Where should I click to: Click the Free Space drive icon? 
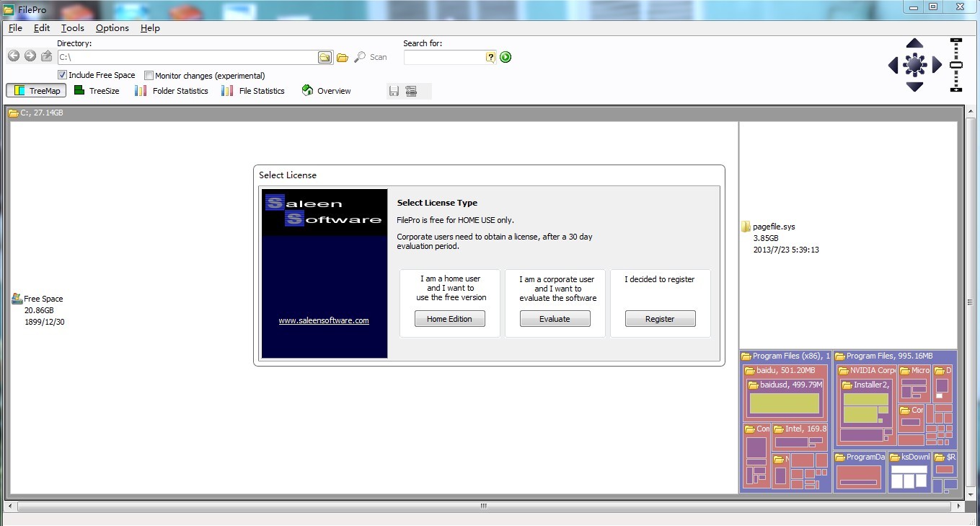[x=17, y=298]
